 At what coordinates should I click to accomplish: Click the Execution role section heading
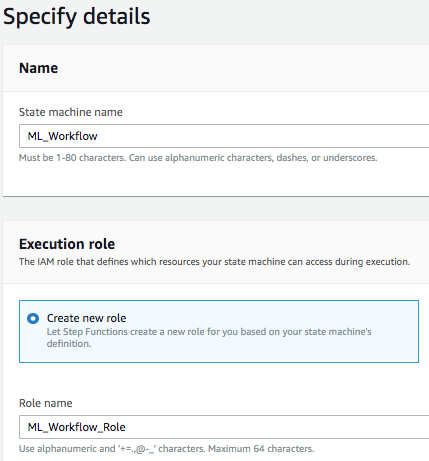(67, 244)
